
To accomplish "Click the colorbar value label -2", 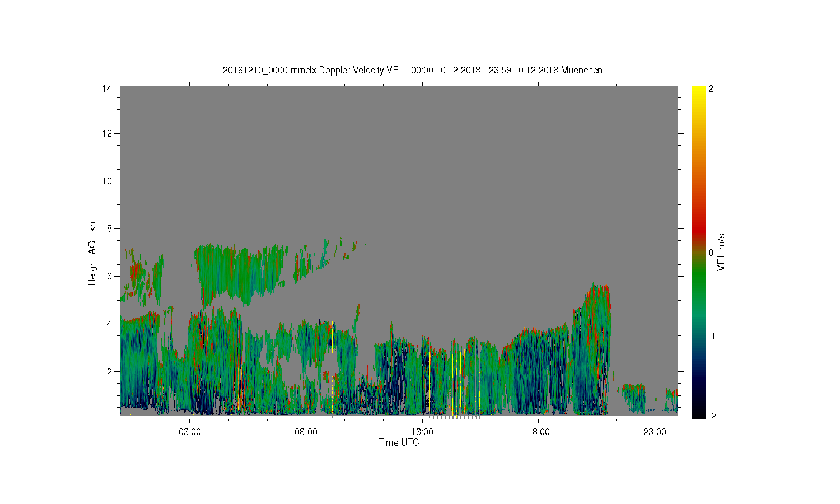I will tap(712, 416).
